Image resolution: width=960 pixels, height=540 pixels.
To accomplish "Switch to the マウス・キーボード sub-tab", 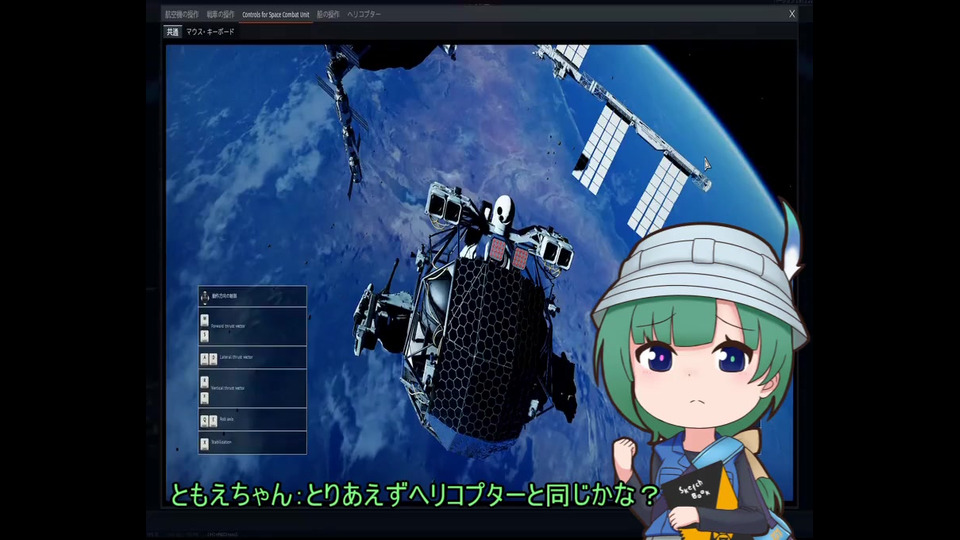I will [x=210, y=32].
